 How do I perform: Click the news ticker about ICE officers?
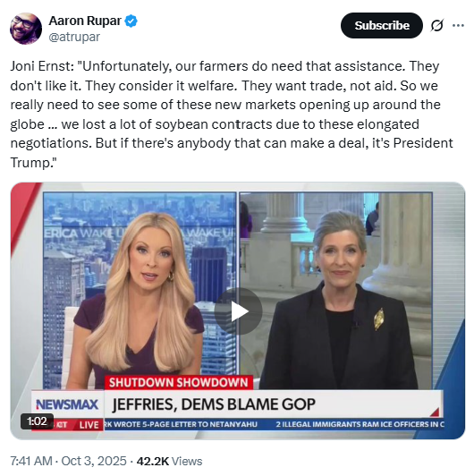click(x=360, y=424)
